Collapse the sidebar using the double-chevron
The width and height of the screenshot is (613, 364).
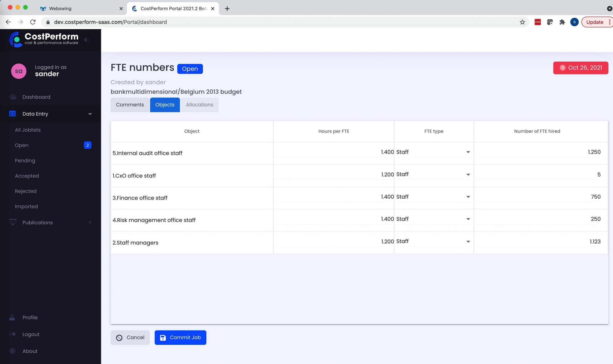tap(87, 39)
